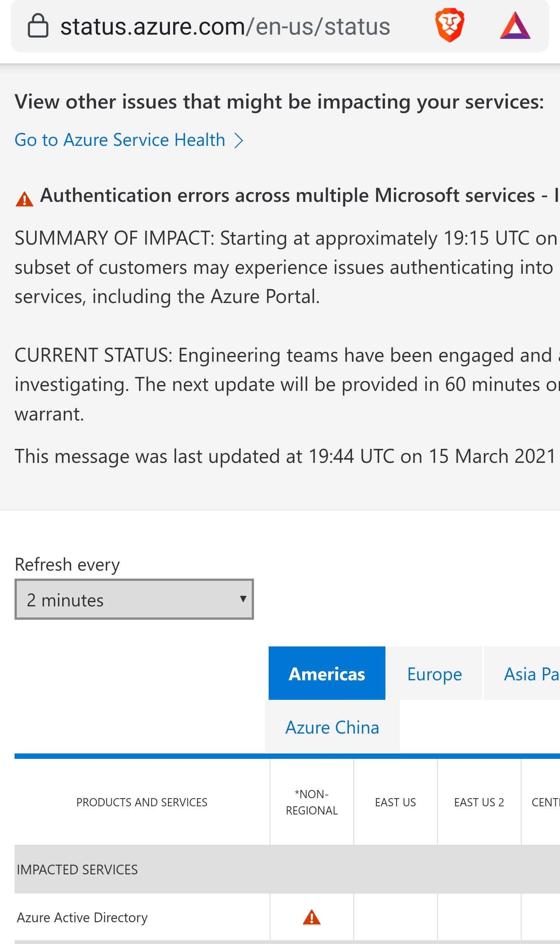Select the Azure China tab

pyautogui.click(x=332, y=727)
